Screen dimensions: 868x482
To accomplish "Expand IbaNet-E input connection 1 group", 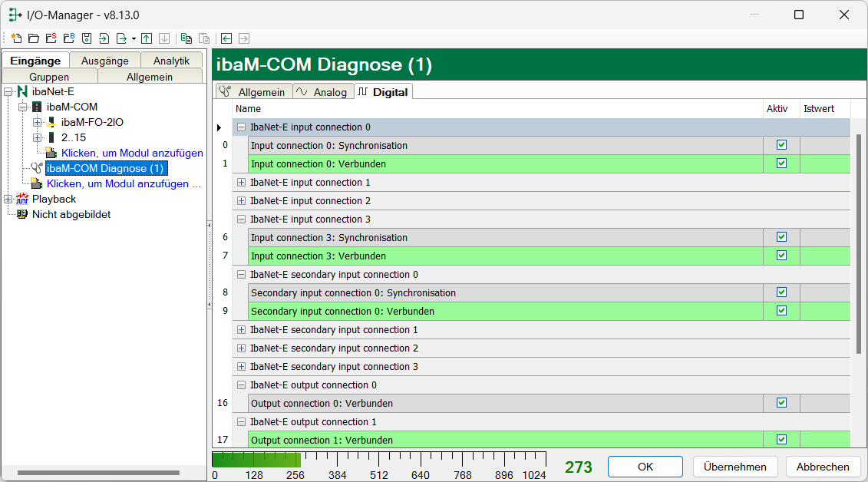I will [x=241, y=182].
